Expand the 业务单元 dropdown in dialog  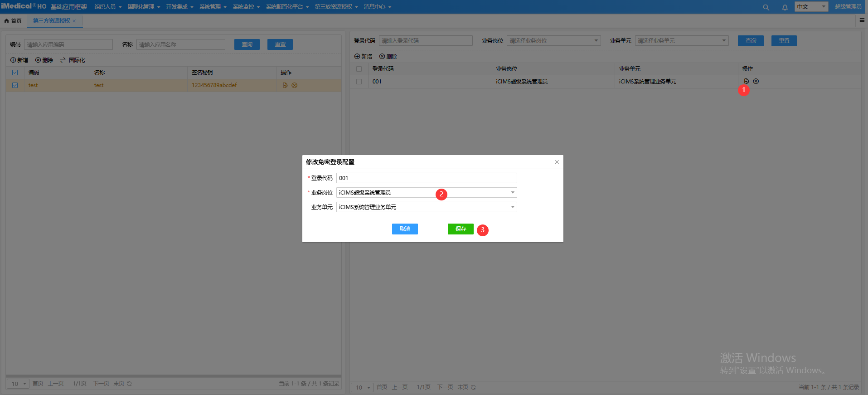point(513,207)
